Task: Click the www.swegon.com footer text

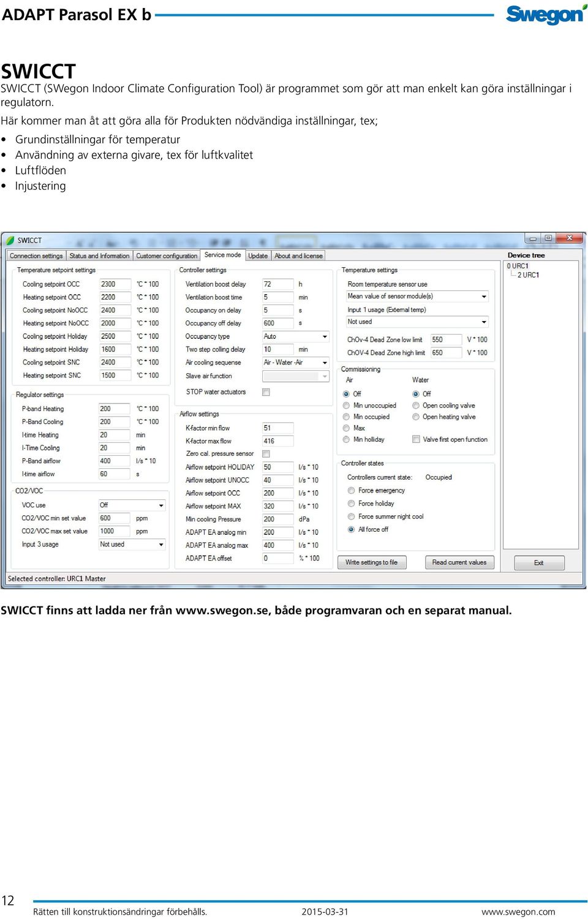Action: point(518,912)
